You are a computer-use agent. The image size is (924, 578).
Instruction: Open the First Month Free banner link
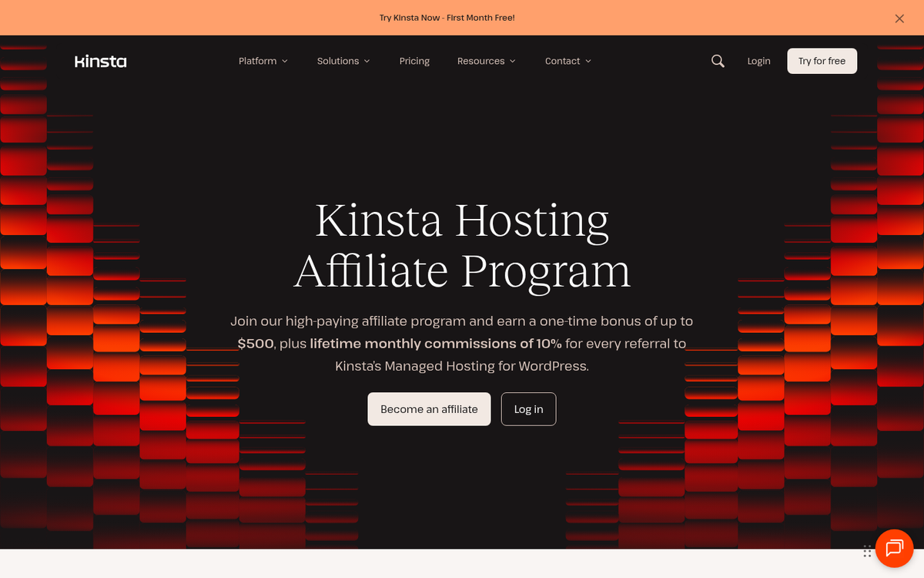pyautogui.click(x=447, y=17)
